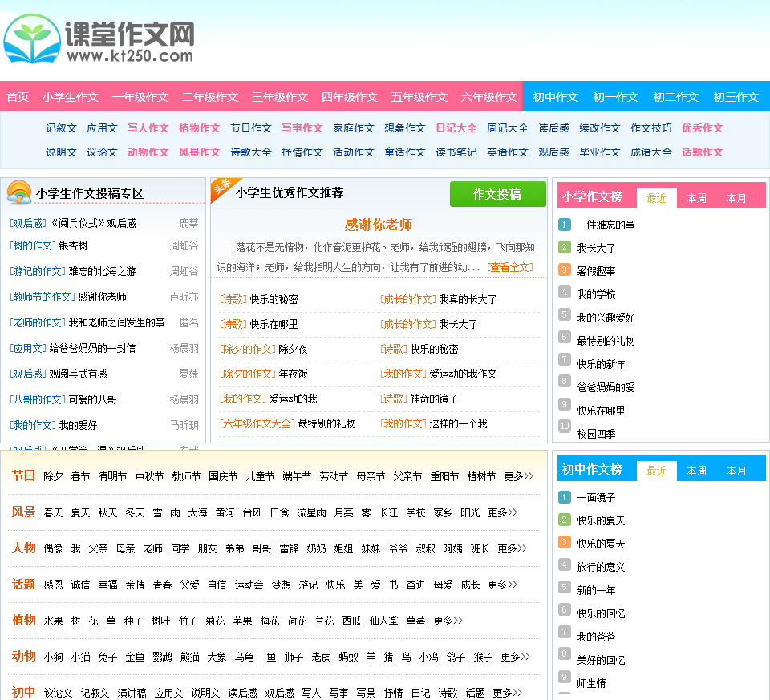Click rank badge 1 next to 一面镜子
This screenshot has height=700, width=770.
coord(564,497)
